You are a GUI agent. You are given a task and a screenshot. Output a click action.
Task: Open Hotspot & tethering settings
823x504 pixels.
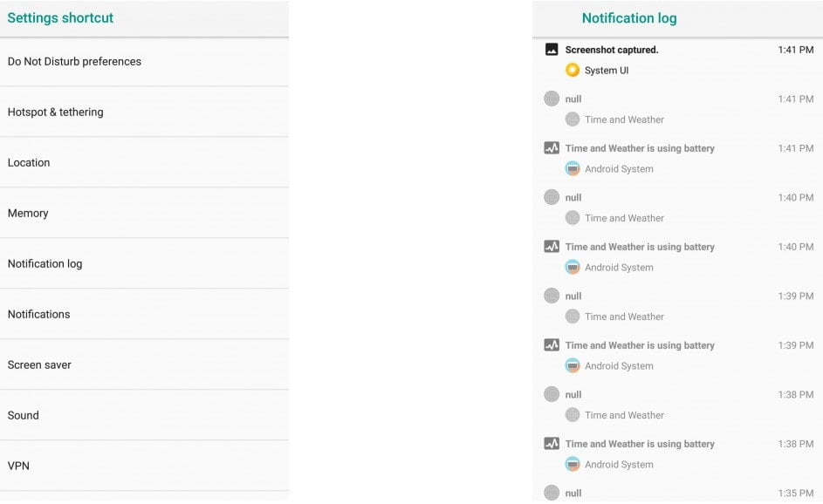click(55, 112)
